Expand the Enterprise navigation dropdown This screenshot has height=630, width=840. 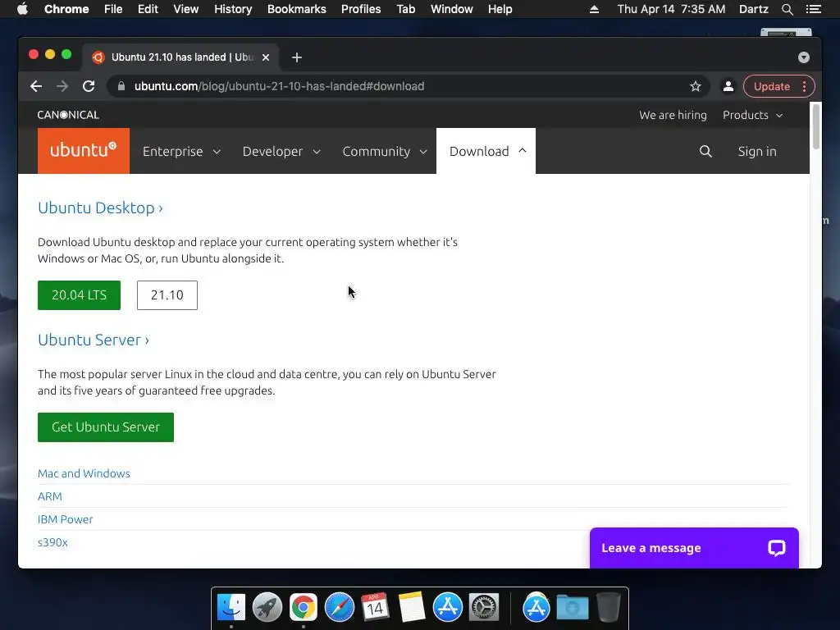point(181,152)
